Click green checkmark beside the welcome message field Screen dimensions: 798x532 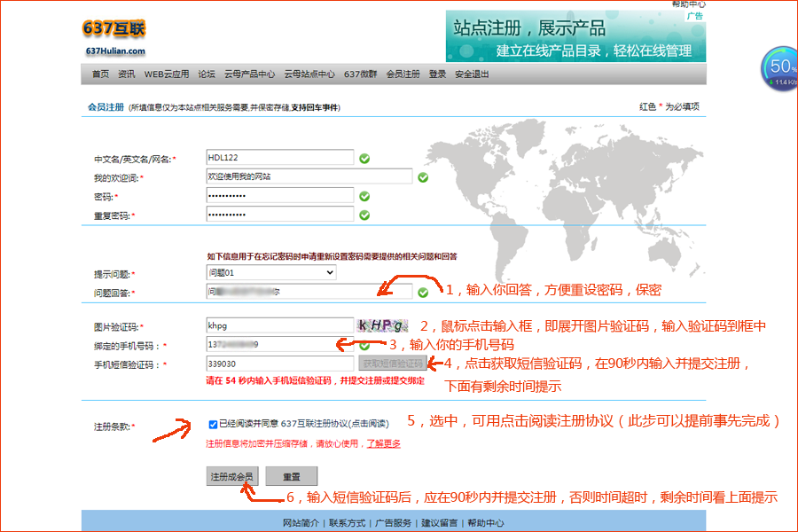423,177
